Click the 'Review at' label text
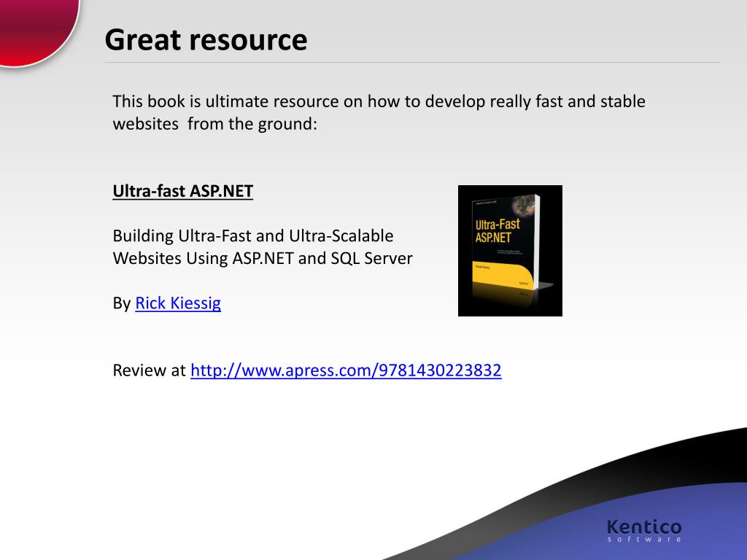This screenshot has width=747, height=560. tap(149, 370)
